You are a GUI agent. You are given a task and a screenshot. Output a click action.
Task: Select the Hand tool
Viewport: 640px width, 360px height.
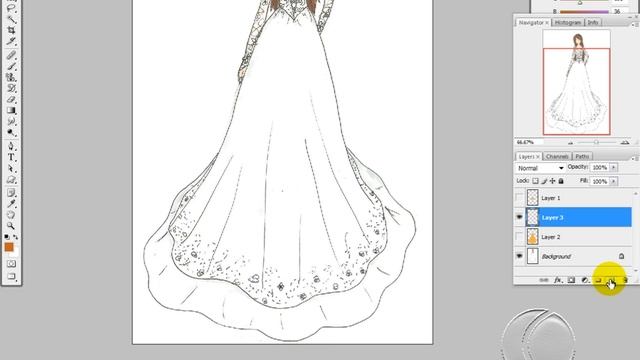pyautogui.click(x=11, y=215)
